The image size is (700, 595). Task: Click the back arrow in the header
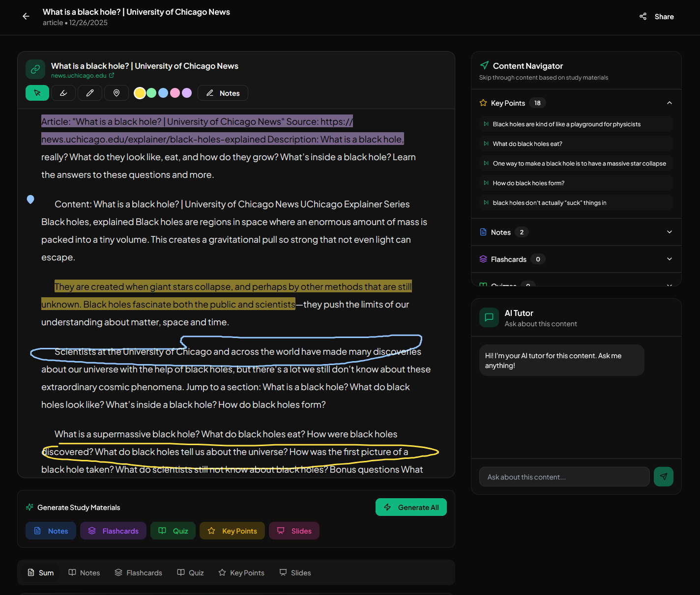[26, 16]
